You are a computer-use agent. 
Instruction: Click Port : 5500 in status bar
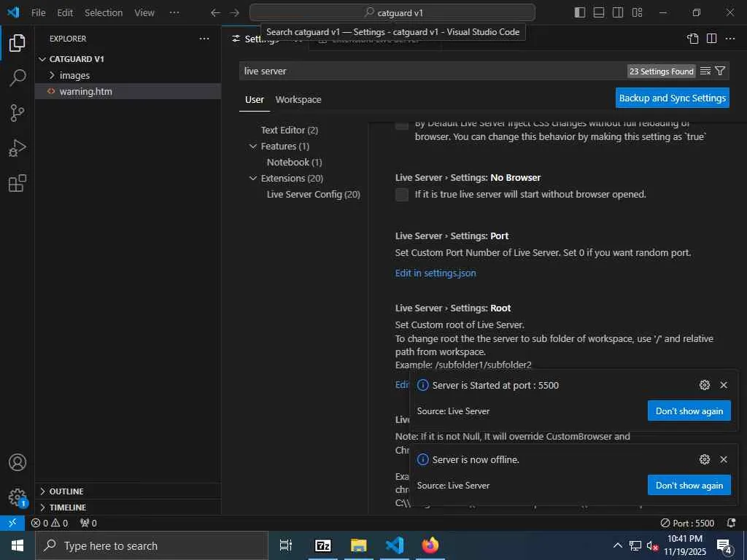687,523
